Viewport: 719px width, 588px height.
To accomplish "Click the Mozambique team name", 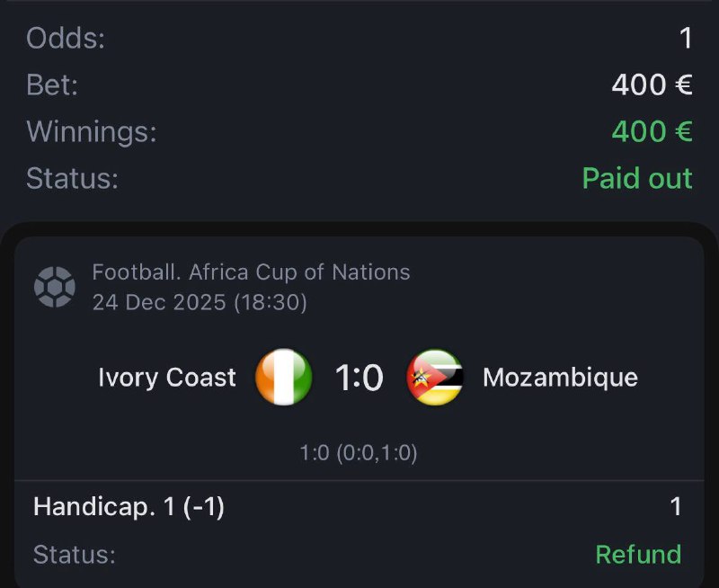I will pos(560,378).
